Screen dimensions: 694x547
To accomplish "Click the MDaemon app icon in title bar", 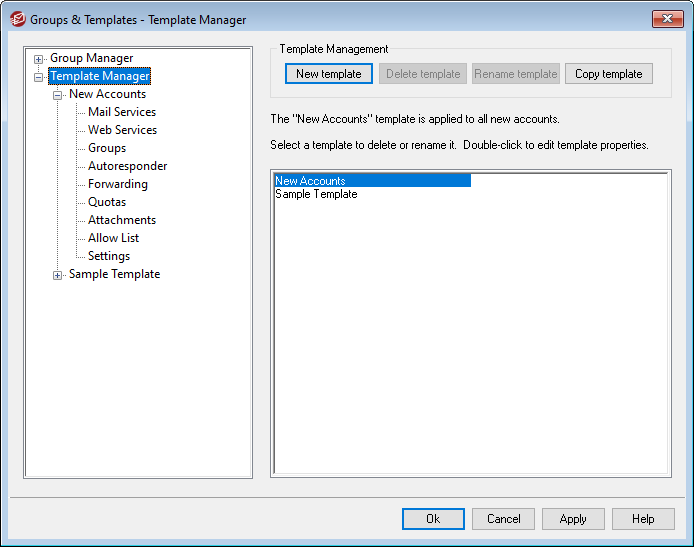I will click(16, 19).
